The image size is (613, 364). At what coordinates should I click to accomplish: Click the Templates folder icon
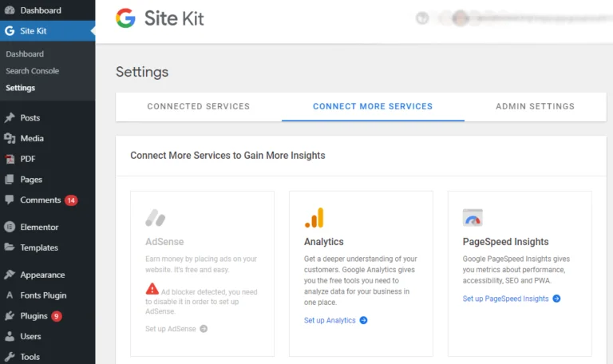coord(10,247)
